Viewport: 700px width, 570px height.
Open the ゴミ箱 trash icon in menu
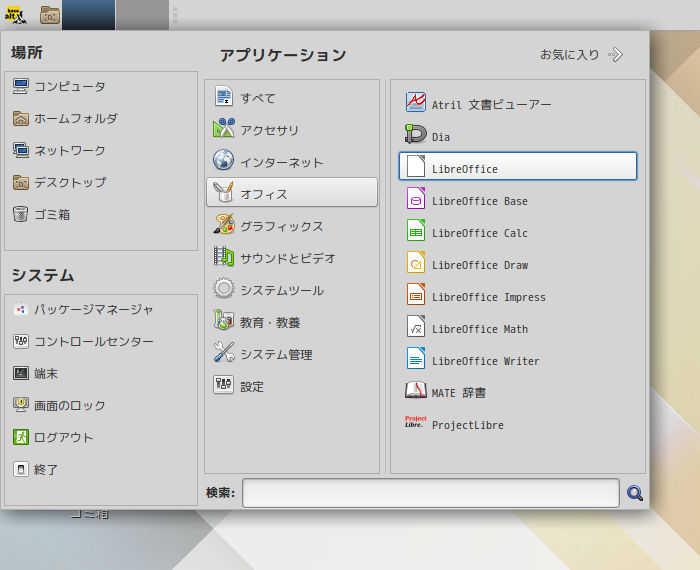[x=21, y=214]
